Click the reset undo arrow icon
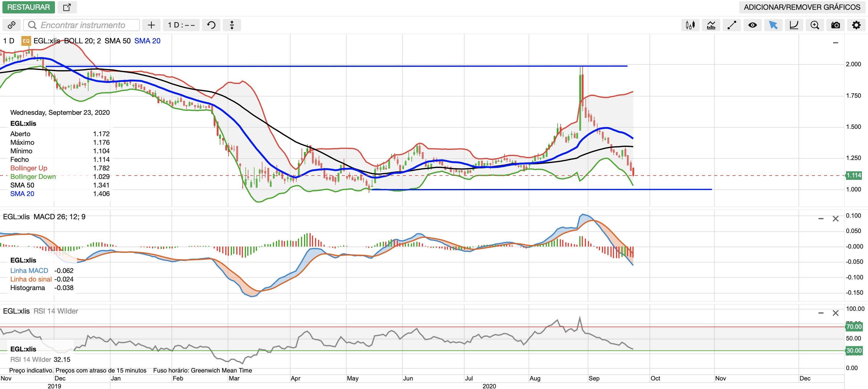The width and height of the screenshot is (868, 389). pos(211,25)
